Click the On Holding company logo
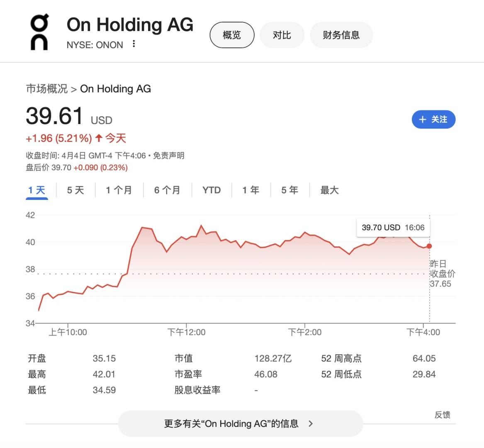 [39, 32]
